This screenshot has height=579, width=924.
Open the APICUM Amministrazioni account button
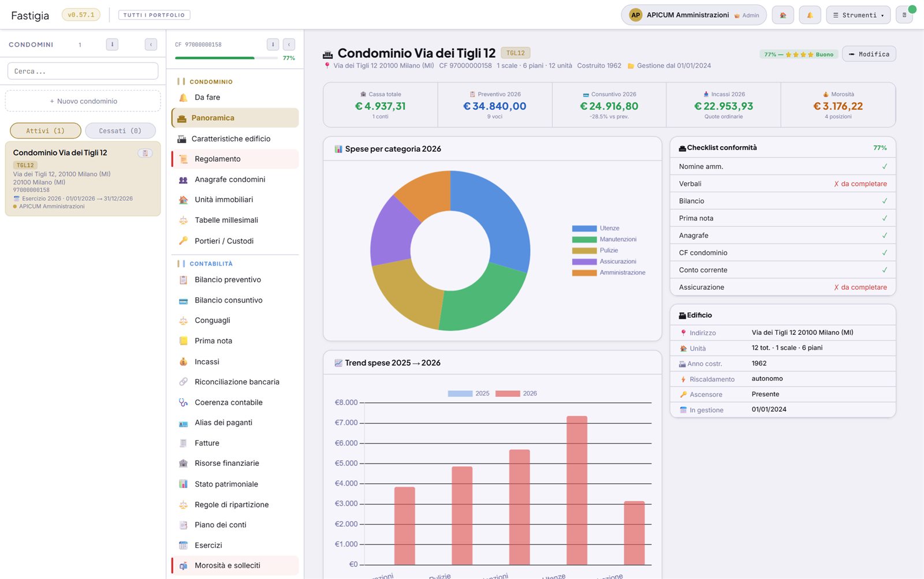tap(694, 15)
